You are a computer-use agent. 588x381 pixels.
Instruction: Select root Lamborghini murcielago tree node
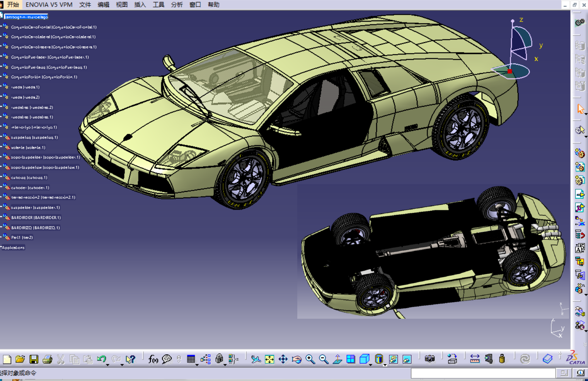pos(26,17)
